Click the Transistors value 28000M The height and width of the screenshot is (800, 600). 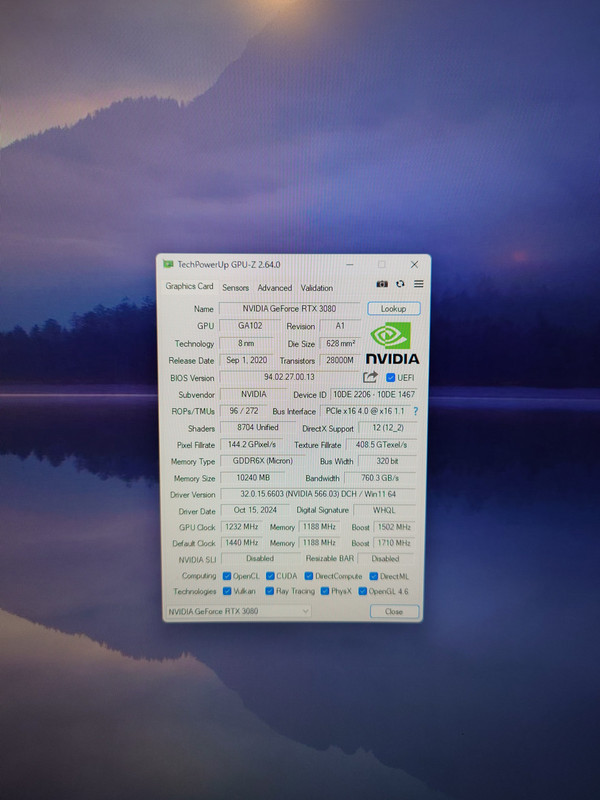[x=340, y=360]
